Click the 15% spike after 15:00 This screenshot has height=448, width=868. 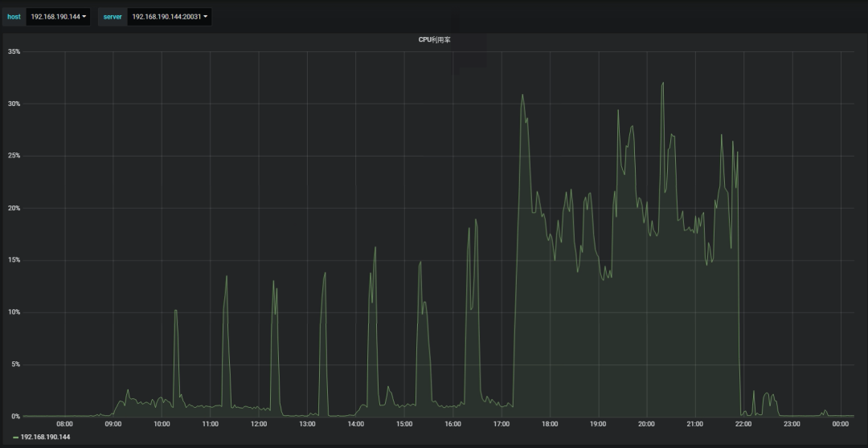(x=420, y=263)
